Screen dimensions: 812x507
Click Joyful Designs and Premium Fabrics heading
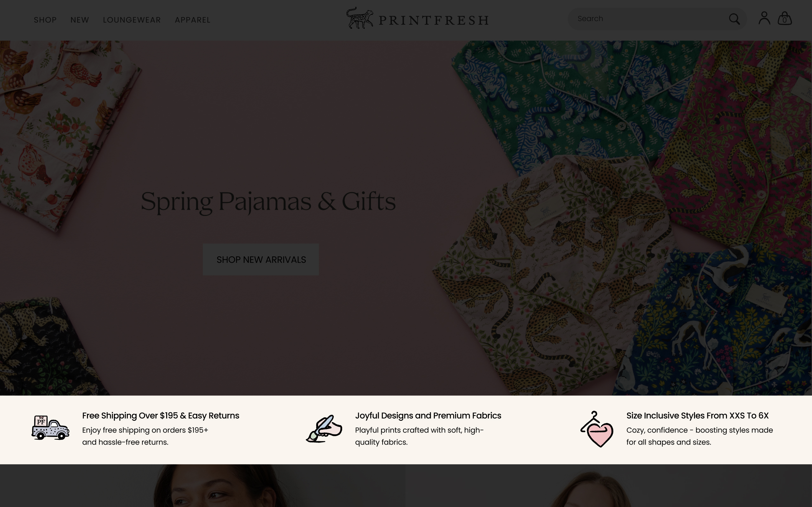[x=428, y=415]
